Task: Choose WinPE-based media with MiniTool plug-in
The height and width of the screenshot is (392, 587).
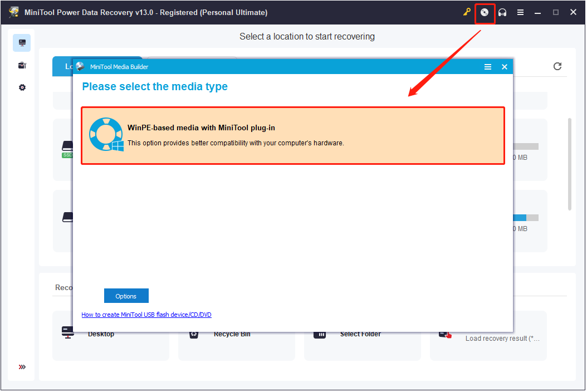Action: click(x=293, y=135)
